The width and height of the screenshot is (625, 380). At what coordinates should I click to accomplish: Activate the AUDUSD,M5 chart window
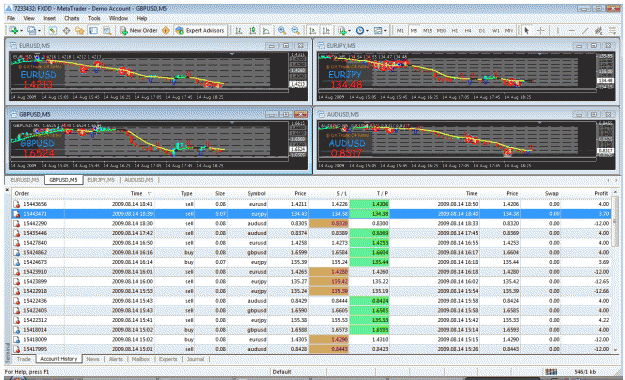[x=466, y=114]
